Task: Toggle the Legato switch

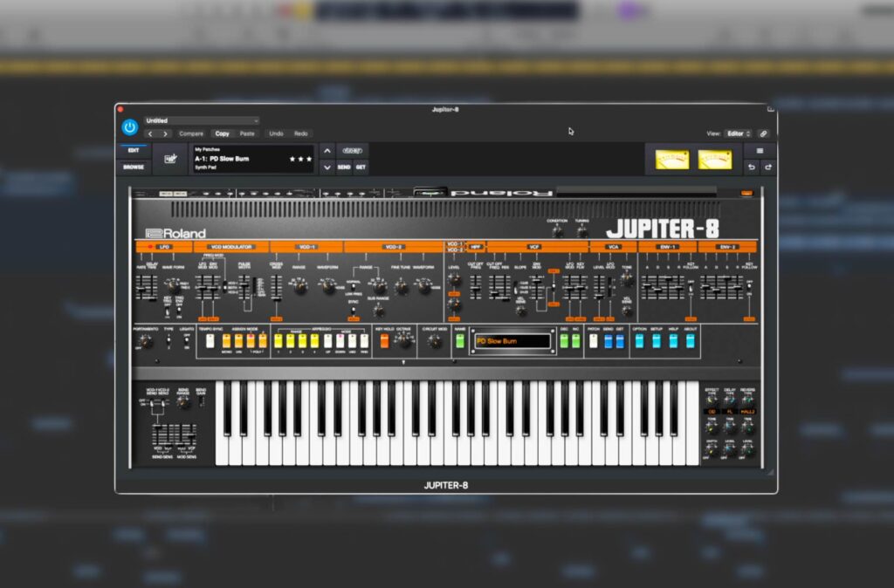Action: pos(187,341)
